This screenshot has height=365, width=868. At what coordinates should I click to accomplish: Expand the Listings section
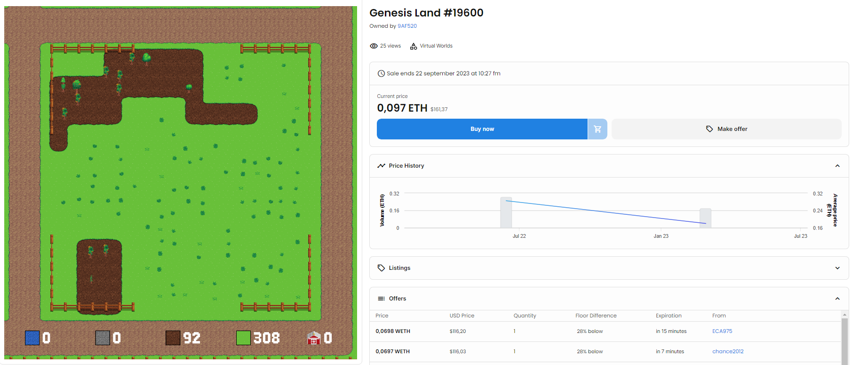tap(837, 268)
